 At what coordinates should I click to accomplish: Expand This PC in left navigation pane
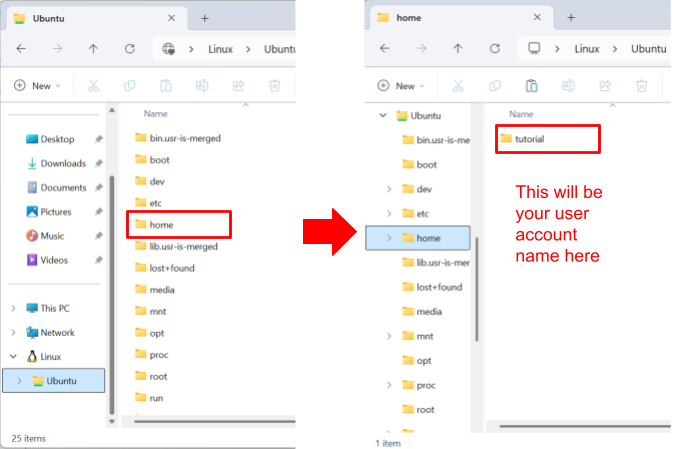pos(13,308)
